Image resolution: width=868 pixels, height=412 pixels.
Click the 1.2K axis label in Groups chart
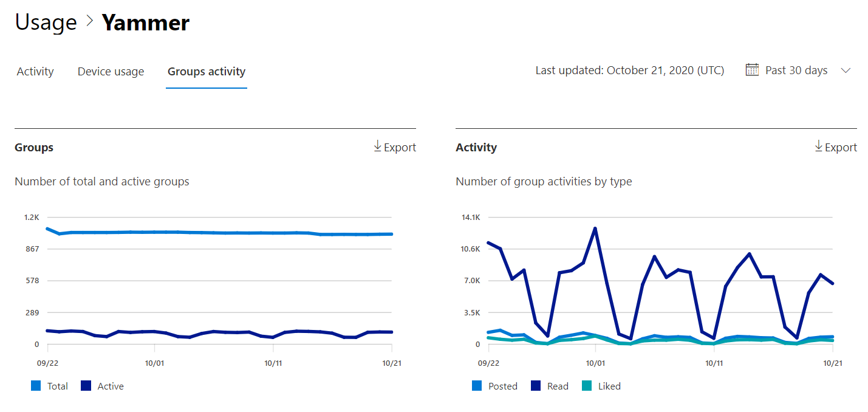[32, 217]
